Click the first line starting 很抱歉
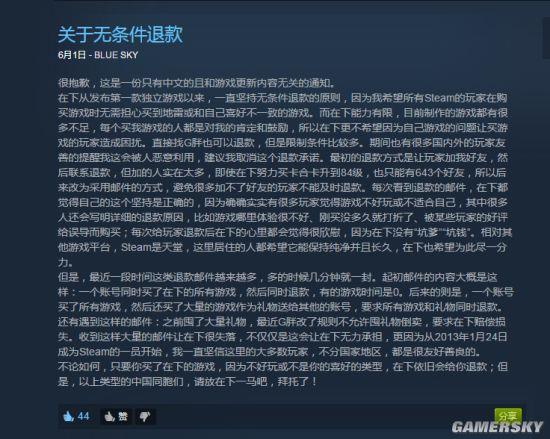550x439 pixels. click(196, 83)
